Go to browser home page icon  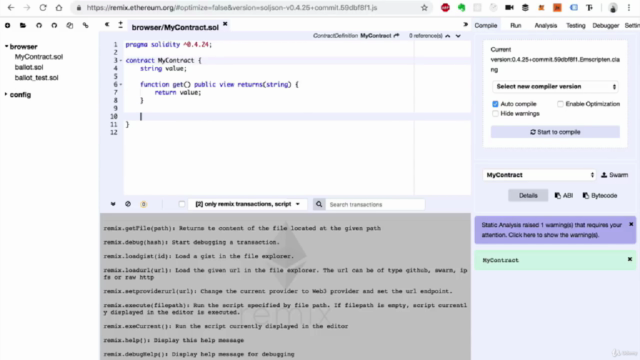[59, 8]
